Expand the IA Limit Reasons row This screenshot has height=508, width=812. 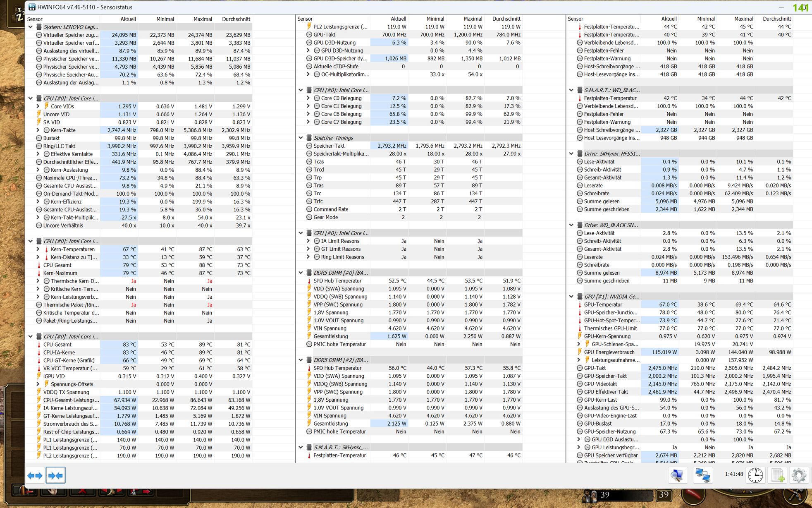(x=308, y=241)
